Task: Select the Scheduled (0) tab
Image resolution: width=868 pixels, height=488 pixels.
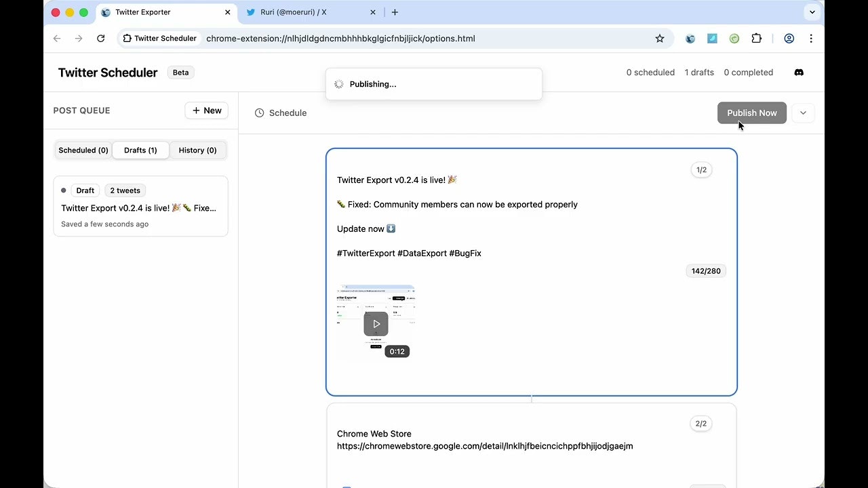Action: pyautogui.click(x=83, y=150)
